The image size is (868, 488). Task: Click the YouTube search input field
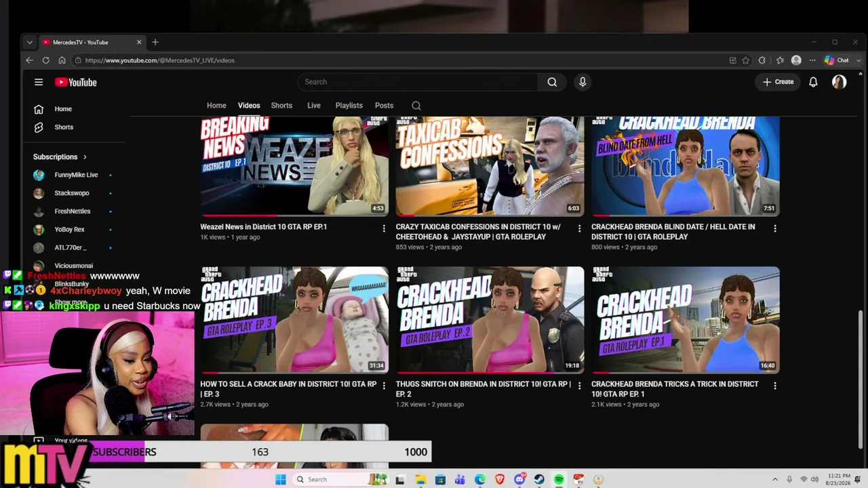418,82
